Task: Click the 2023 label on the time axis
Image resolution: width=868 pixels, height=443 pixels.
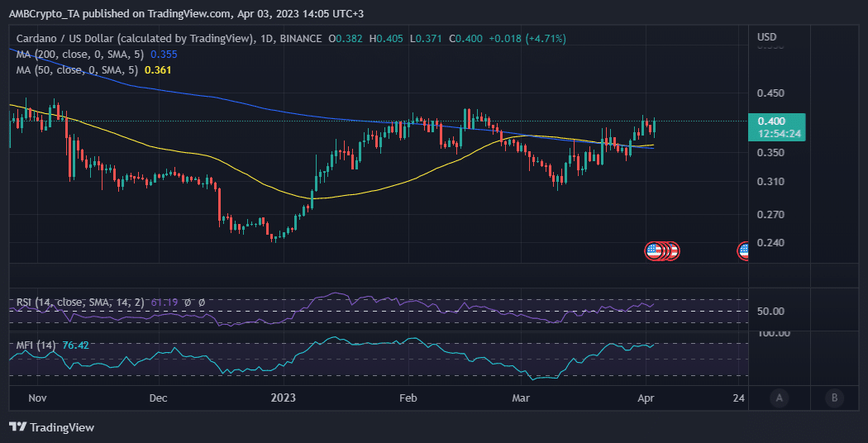Action: point(284,398)
